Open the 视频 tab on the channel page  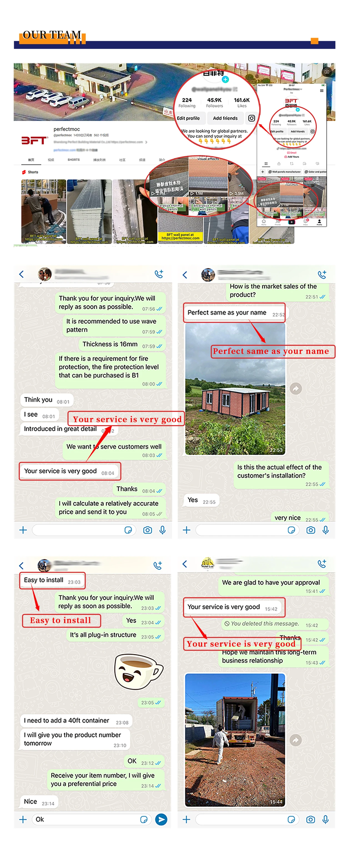pyautogui.click(x=51, y=160)
